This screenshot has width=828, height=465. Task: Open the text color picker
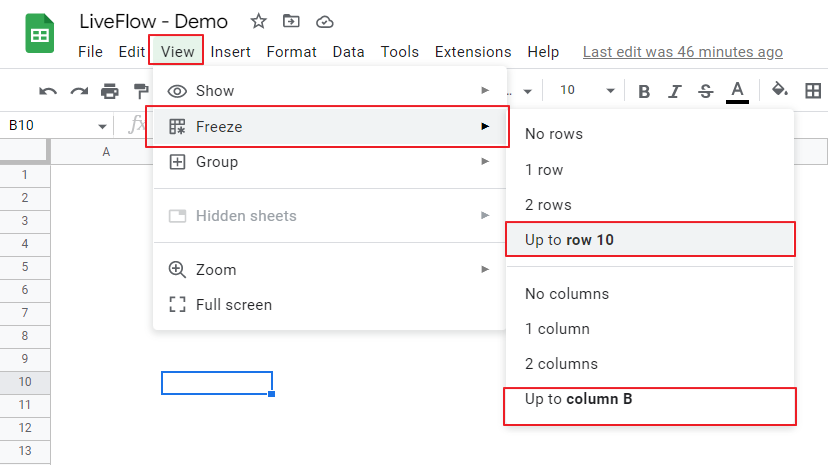737,92
